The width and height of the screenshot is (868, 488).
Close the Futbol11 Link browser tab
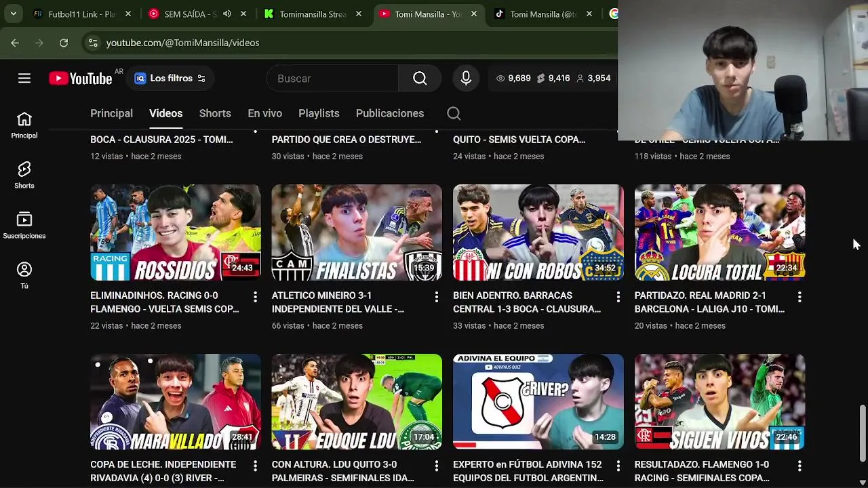tap(128, 14)
